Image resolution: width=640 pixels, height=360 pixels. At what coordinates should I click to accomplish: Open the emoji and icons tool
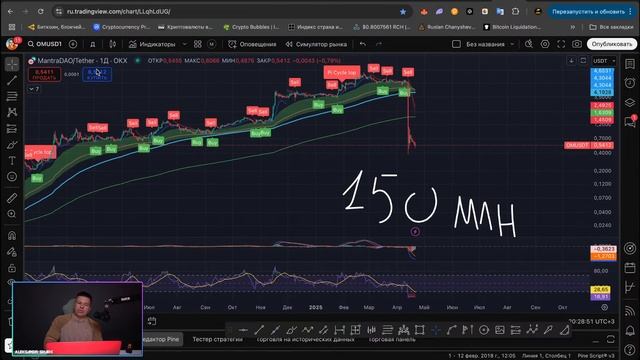(12, 176)
